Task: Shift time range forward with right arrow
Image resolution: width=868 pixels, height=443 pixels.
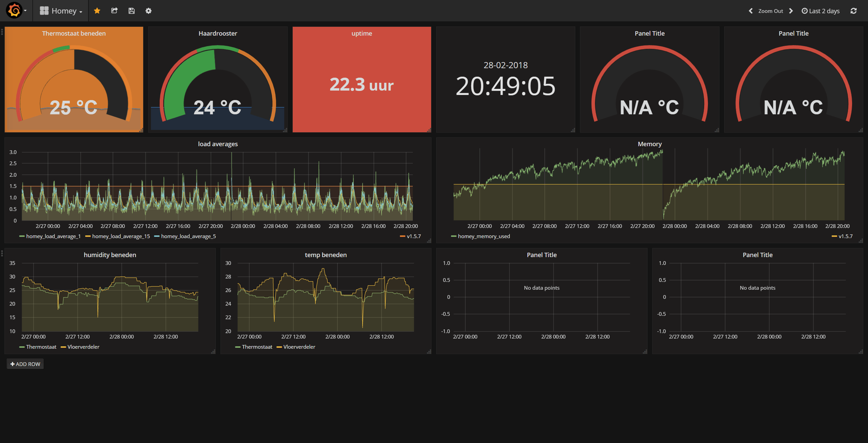Action: 791,11
